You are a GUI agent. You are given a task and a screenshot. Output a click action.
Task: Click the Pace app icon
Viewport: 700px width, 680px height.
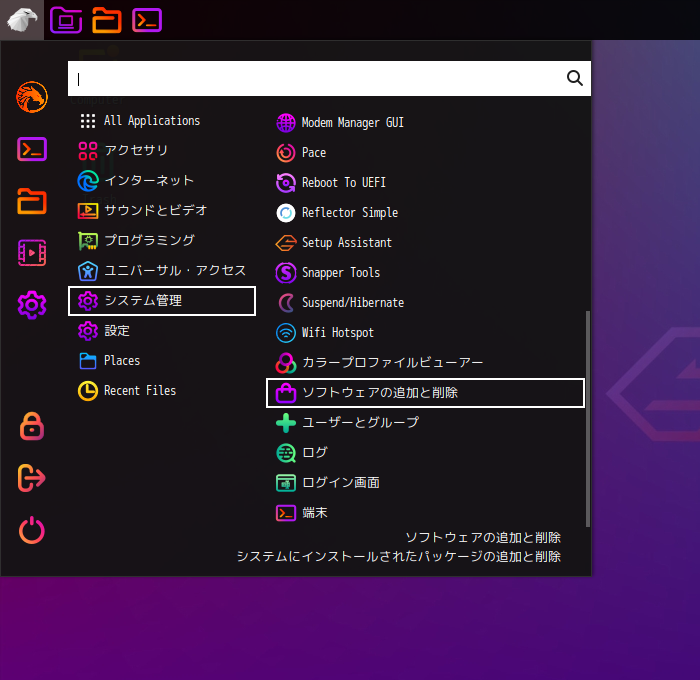click(x=286, y=153)
